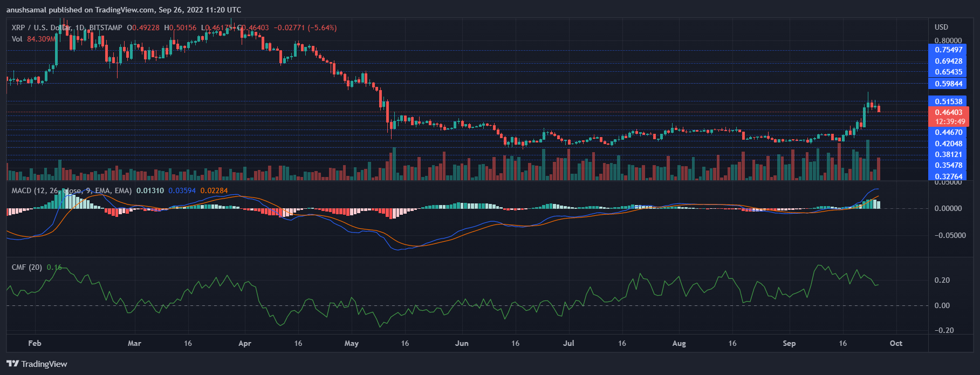Click the Mar label on the time axis

[x=134, y=343]
